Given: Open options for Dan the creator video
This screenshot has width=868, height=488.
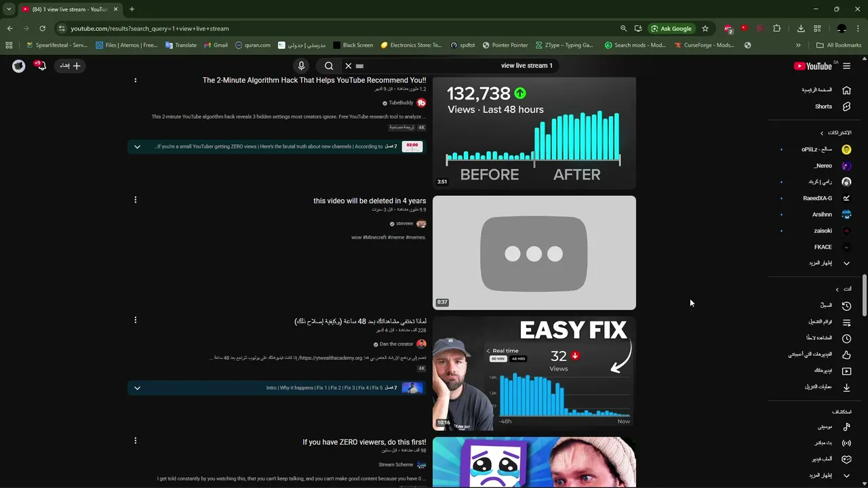Looking at the screenshot, I should (135, 320).
